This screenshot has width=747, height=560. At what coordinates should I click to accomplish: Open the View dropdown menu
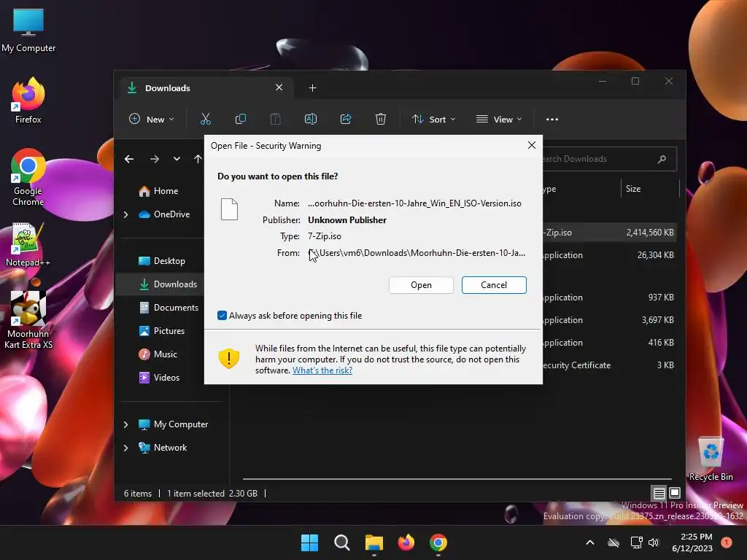(x=499, y=119)
